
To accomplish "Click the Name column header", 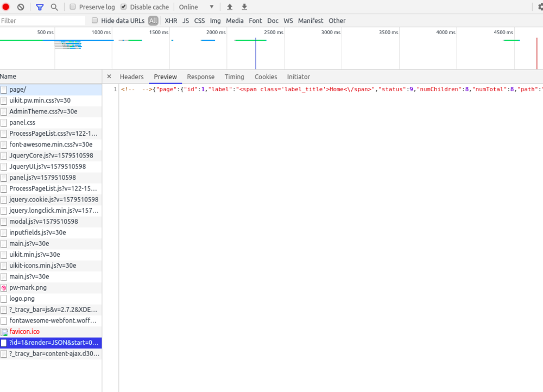I will pyautogui.click(x=8, y=77).
